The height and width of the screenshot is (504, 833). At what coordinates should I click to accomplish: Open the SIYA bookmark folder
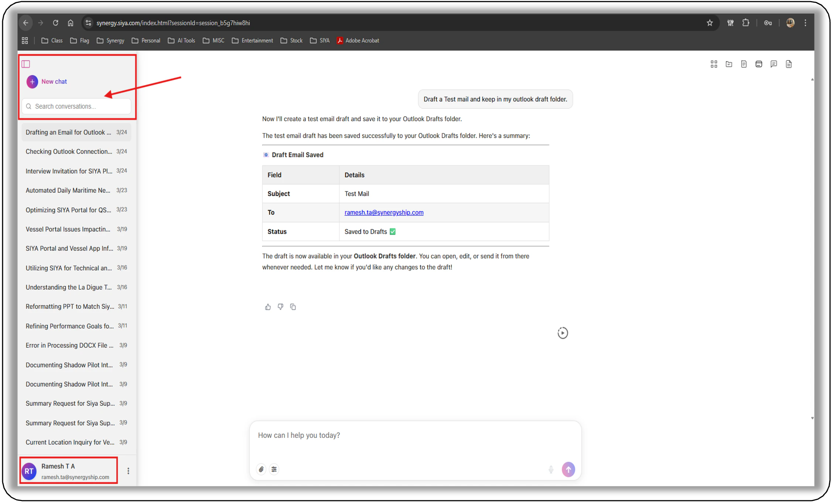[320, 41]
